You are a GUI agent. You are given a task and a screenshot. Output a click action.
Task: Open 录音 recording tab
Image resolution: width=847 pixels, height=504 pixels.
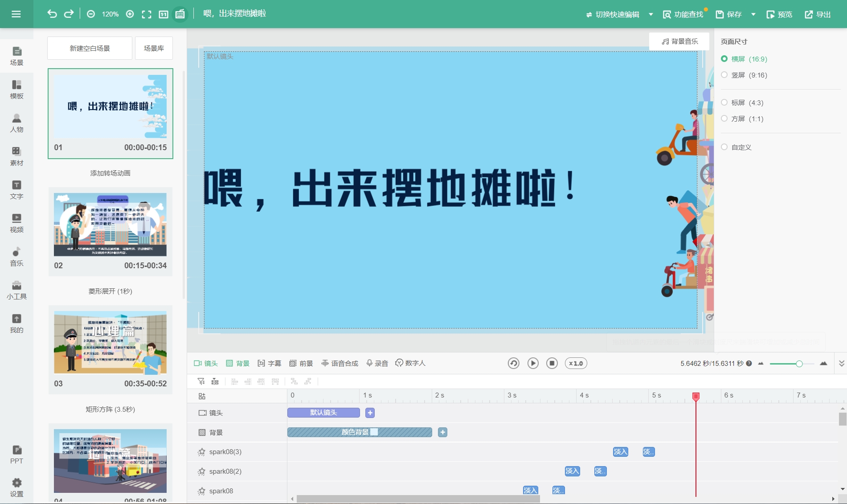click(x=377, y=363)
